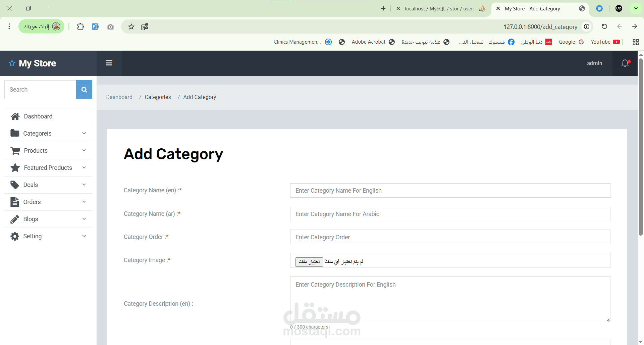Screen dimensions: 644x345
Task: Click the Add Category breadcrumb text
Action: click(x=200, y=97)
